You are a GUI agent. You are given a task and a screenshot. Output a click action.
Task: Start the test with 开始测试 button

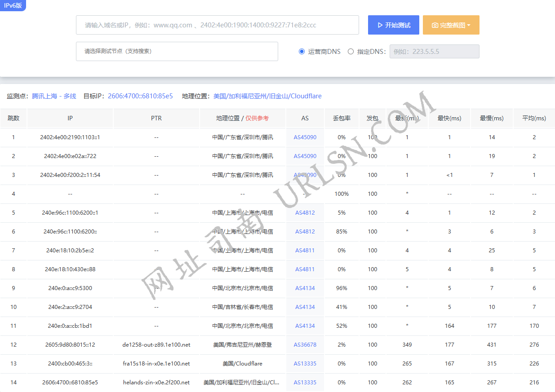(x=394, y=25)
